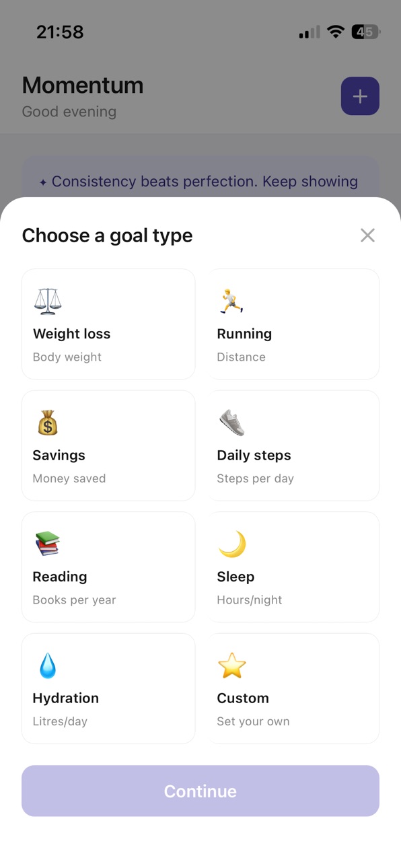Dismiss the goal type sheet with X

click(367, 235)
